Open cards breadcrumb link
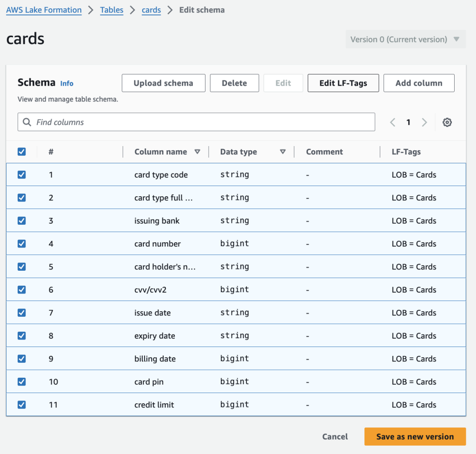 151,10
